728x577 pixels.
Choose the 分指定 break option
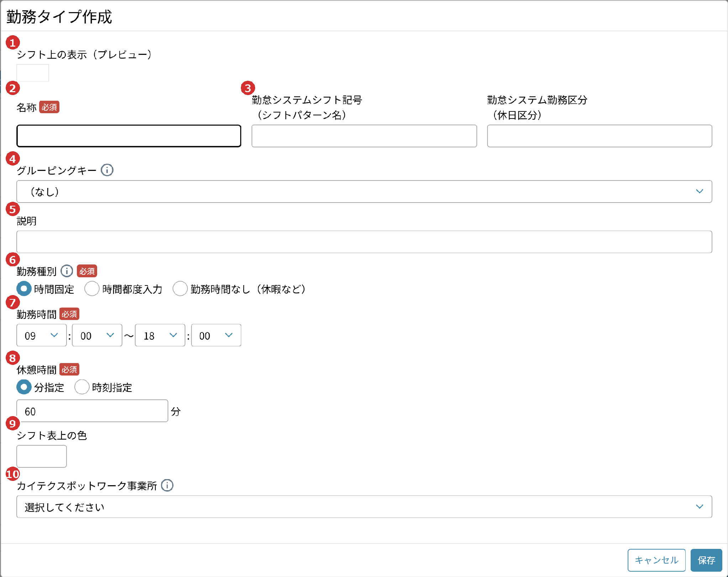pos(24,387)
